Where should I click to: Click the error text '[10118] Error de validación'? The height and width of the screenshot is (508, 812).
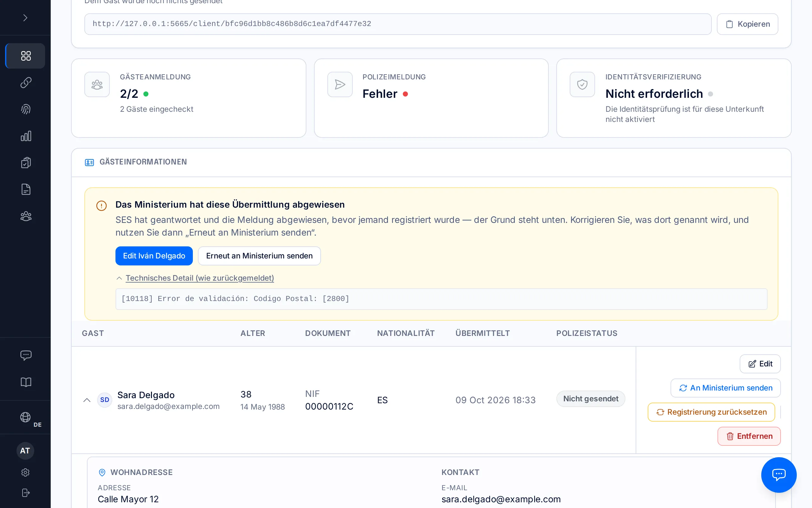pyautogui.click(x=235, y=299)
